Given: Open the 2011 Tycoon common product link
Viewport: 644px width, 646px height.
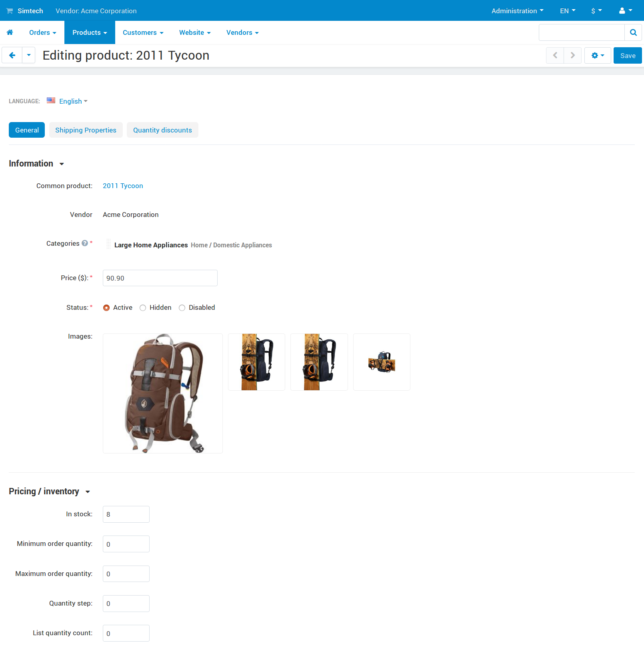Looking at the screenshot, I should tap(123, 186).
